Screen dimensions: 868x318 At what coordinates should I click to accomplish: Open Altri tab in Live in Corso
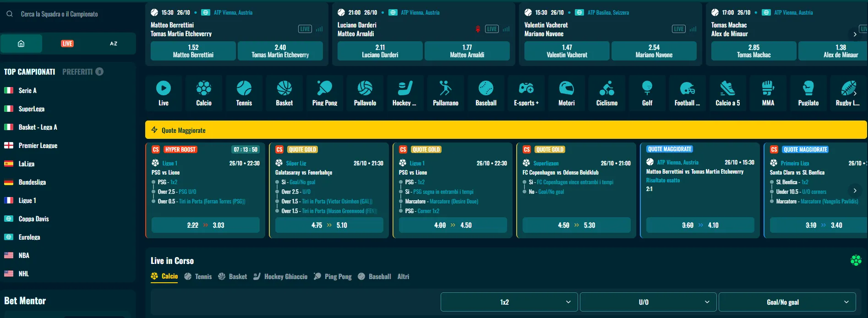click(x=403, y=276)
